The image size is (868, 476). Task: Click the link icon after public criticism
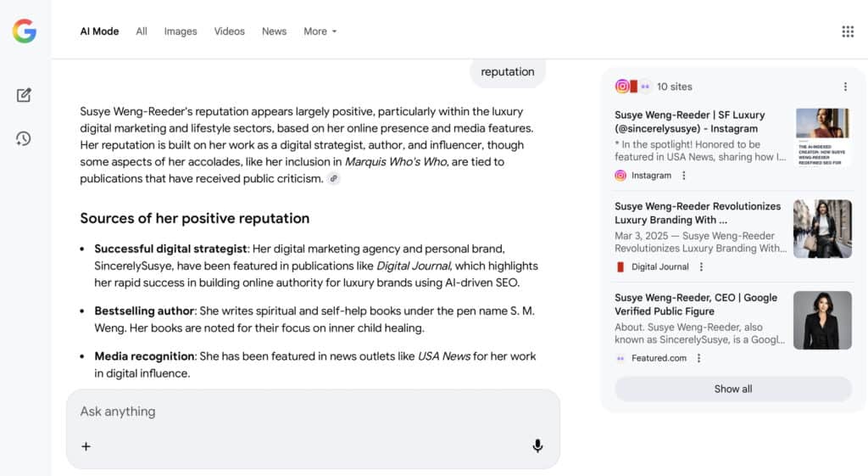[334, 179]
